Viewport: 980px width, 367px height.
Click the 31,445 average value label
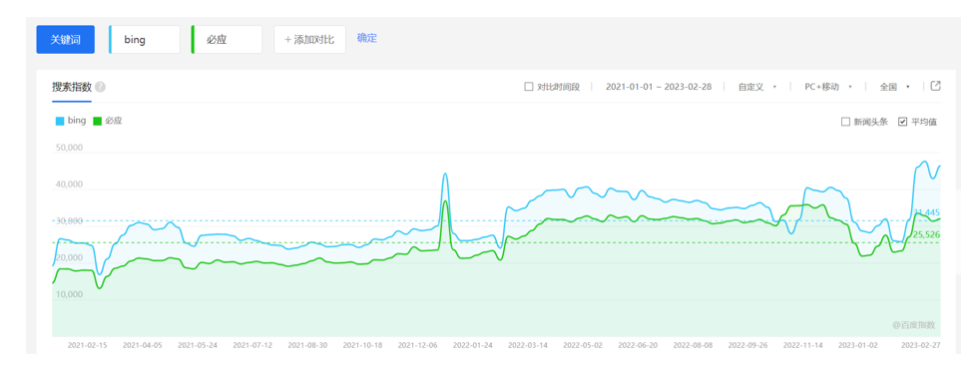[926, 212]
